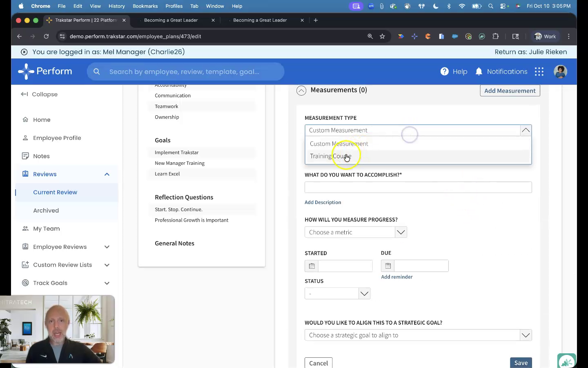Open the Started date calendar icon
Screen dimensions: 588x368
pos(312,266)
